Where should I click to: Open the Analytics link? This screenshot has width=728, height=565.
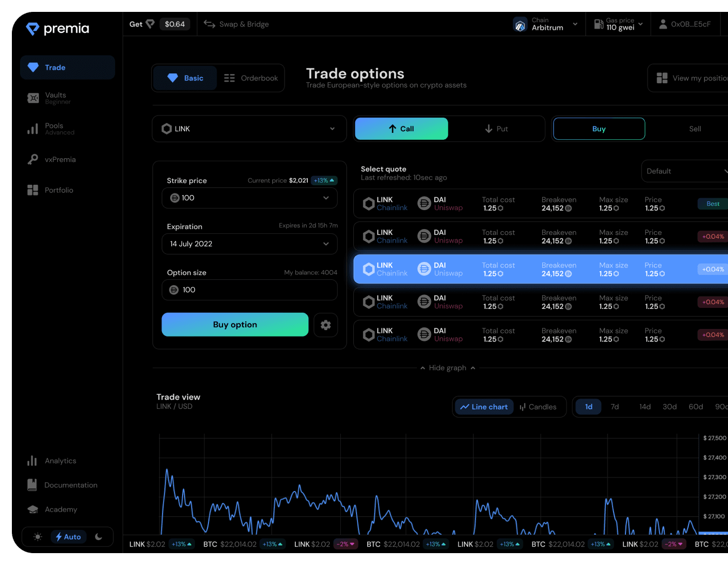tap(52, 461)
